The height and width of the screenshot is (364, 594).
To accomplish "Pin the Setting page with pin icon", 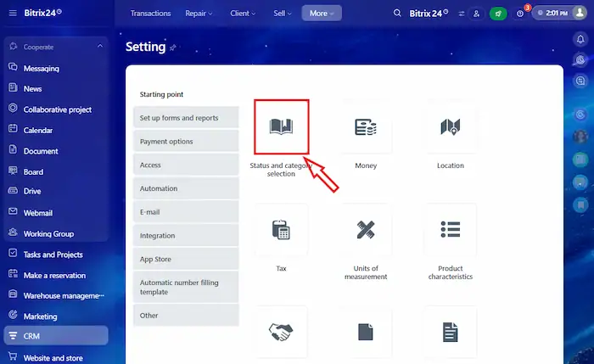I will click(173, 48).
